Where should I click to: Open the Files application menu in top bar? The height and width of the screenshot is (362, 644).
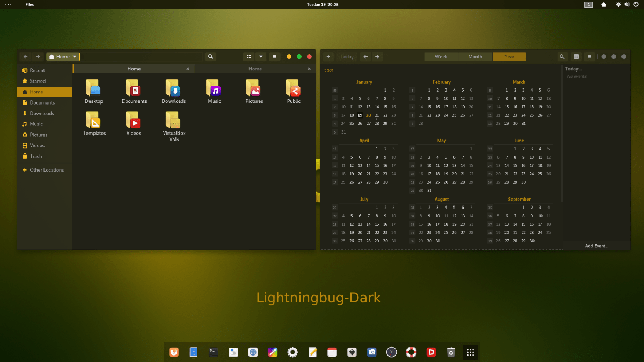pos(30,4)
